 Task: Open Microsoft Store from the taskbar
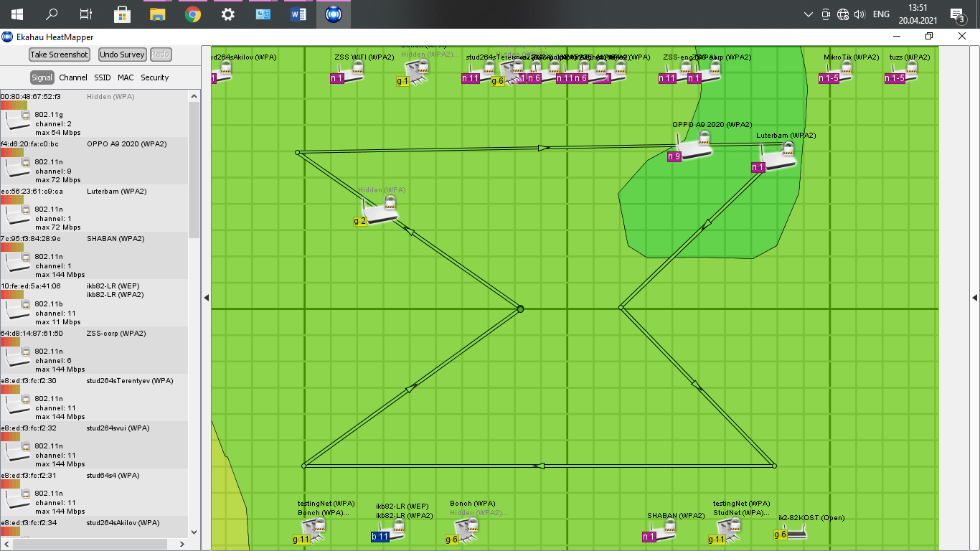pos(122,14)
